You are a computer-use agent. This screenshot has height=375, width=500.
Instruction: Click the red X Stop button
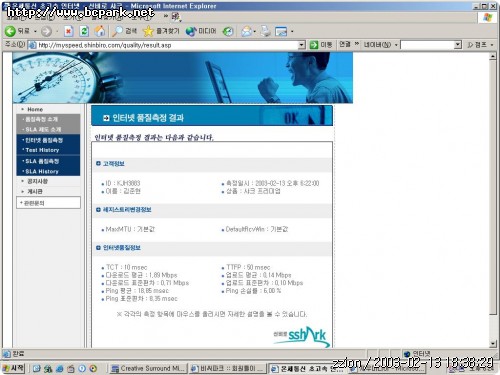68,31
